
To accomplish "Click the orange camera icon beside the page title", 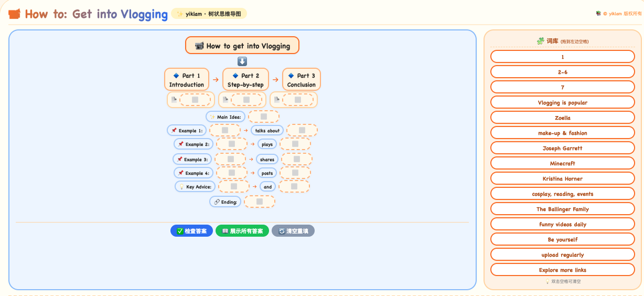I will click(15, 14).
